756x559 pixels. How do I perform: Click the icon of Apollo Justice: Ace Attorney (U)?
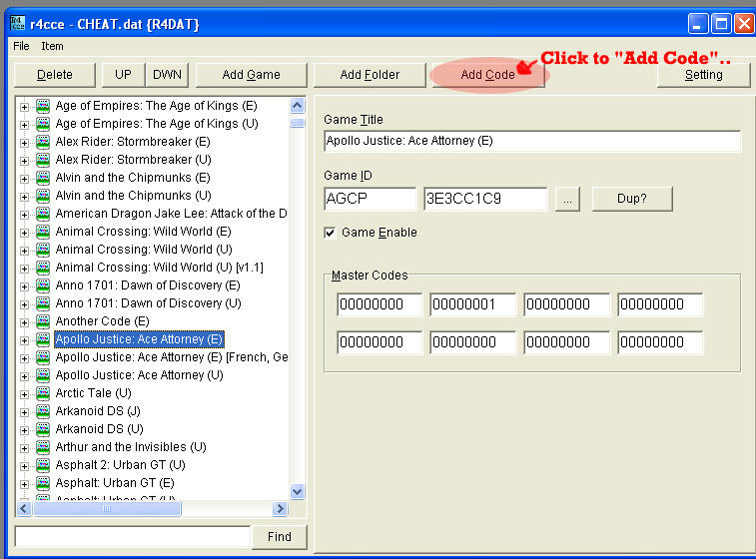(43, 375)
